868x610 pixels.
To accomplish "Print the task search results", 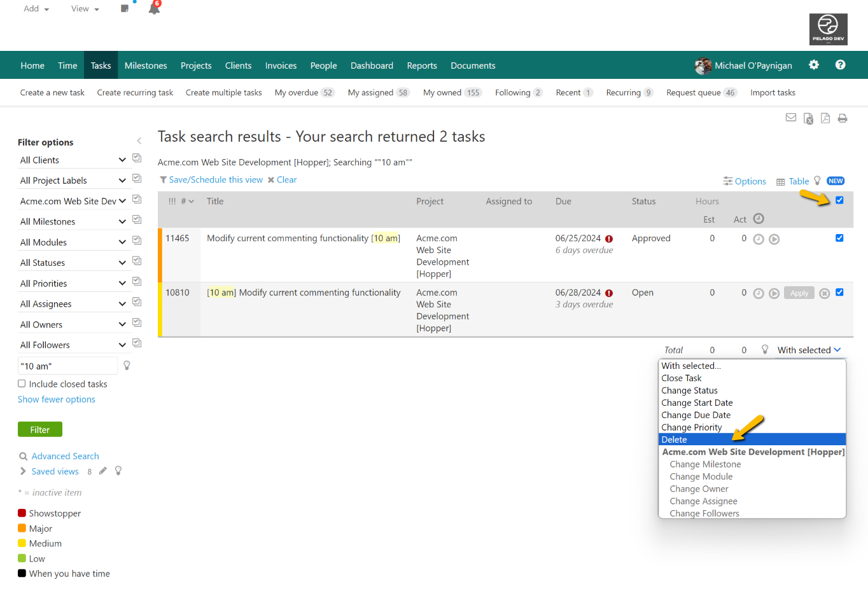I will click(x=843, y=118).
